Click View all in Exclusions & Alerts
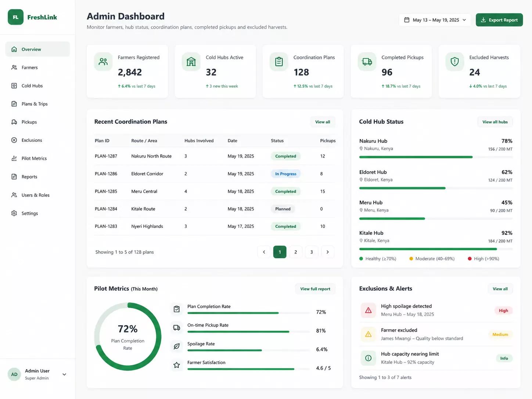 point(500,289)
